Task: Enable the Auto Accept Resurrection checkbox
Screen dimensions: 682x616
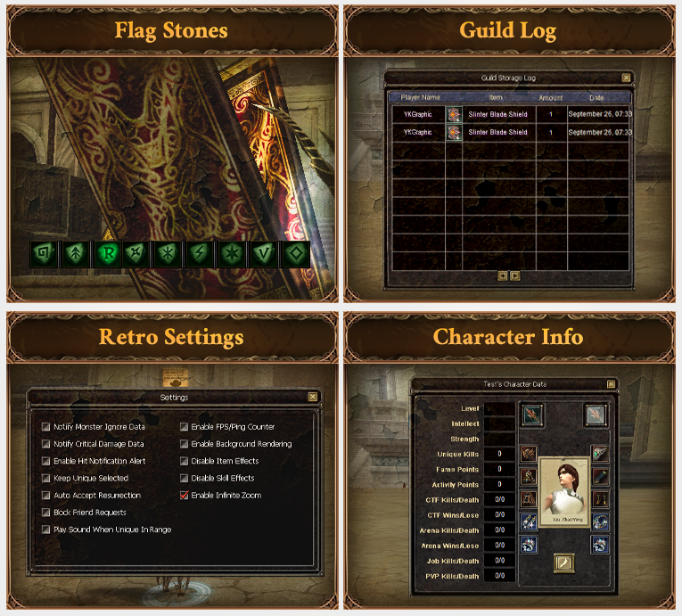Action: [x=45, y=495]
